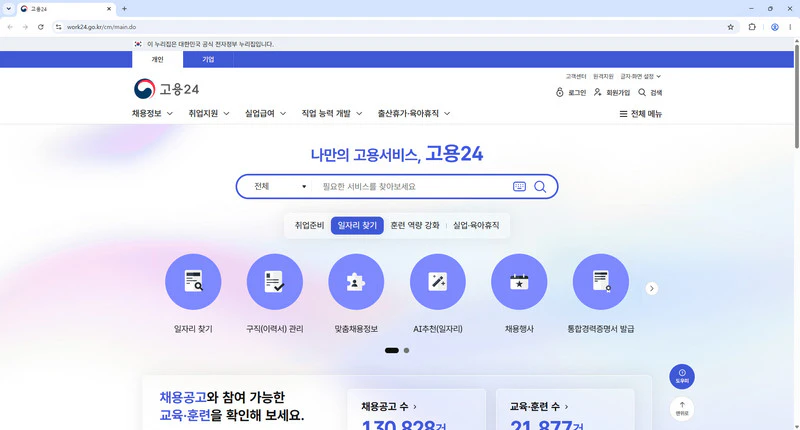
Task: Switch to the 기업 tab
Action: pyautogui.click(x=208, y=59)
